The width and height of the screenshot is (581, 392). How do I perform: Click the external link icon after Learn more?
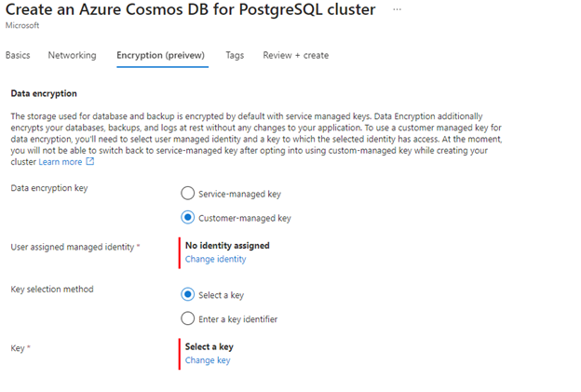click(90, 161)
